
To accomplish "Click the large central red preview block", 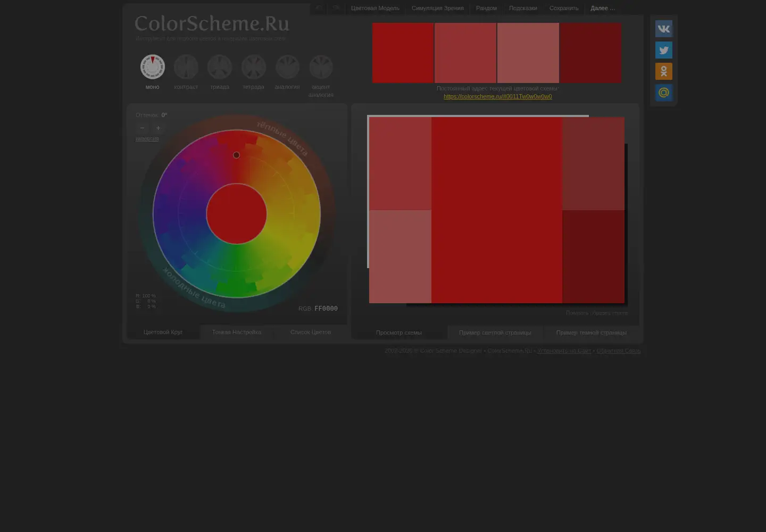I will click(x=497, y=210).
